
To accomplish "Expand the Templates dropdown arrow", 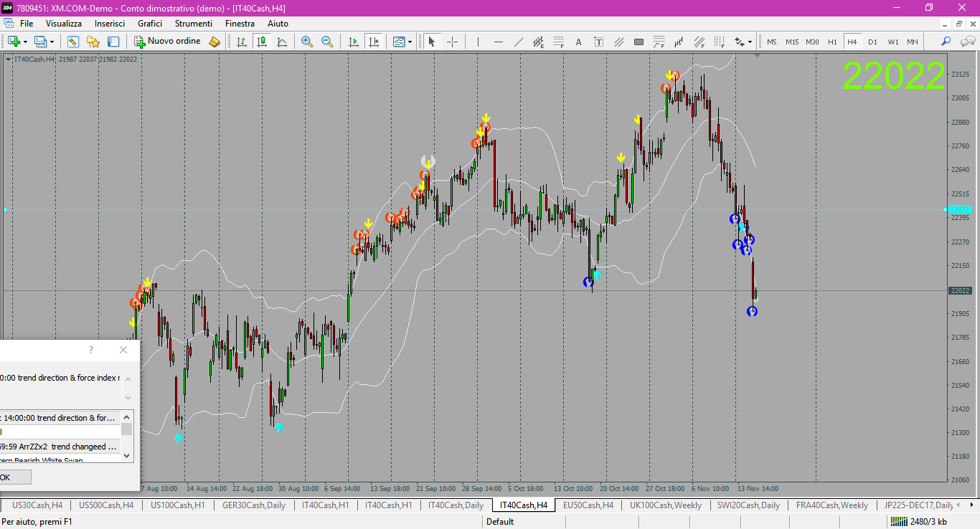I will tap(410, 42).
